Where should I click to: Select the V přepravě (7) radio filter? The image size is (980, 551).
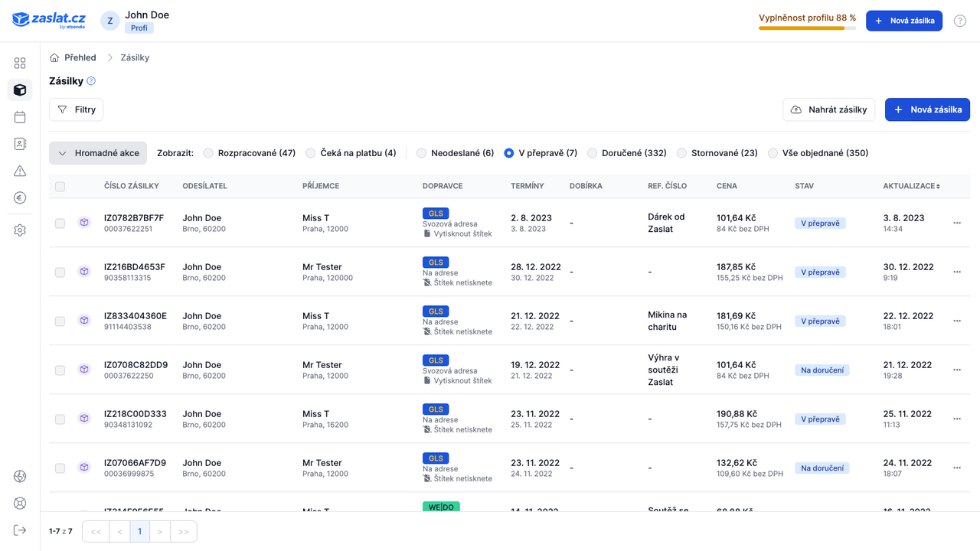pos(509,153)
